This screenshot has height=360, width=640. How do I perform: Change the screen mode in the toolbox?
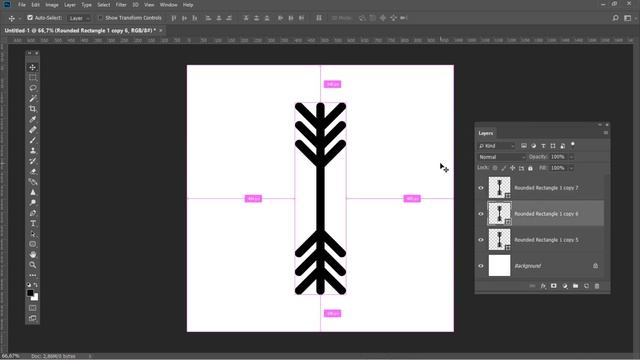coord(33,318)
